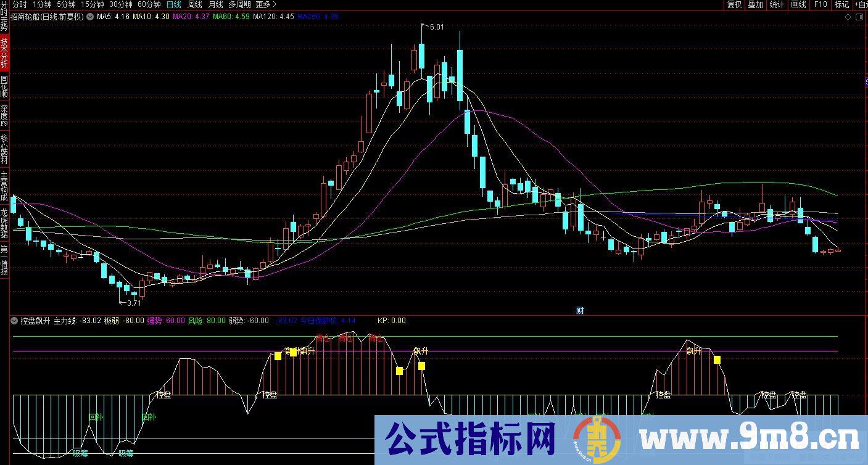Click the 3.71 low price label
The height and width of the screenshot is (465, 868).
pyautogui.click(x=134, y=303)
